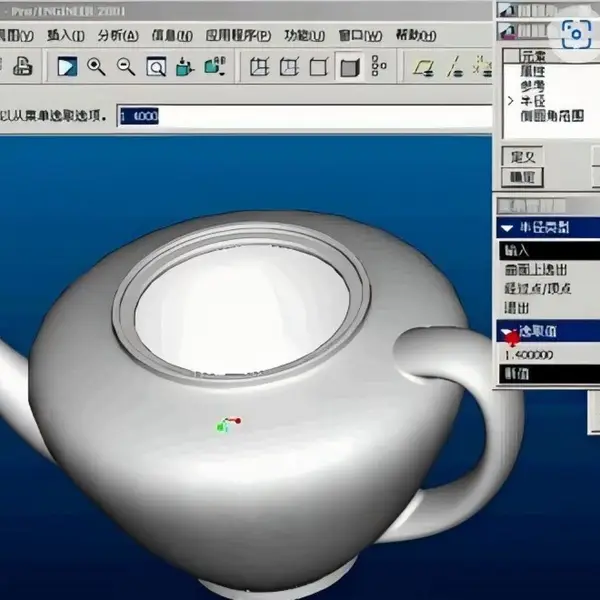Select the 半径 element row
Viewport: 600px width, 600px height.
click(x=532, y=101)
